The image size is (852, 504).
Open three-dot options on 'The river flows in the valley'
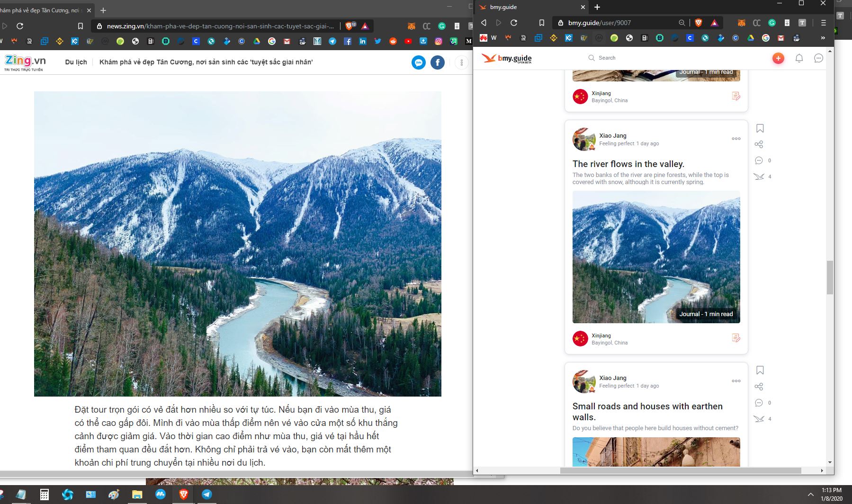tap(736, 139)
